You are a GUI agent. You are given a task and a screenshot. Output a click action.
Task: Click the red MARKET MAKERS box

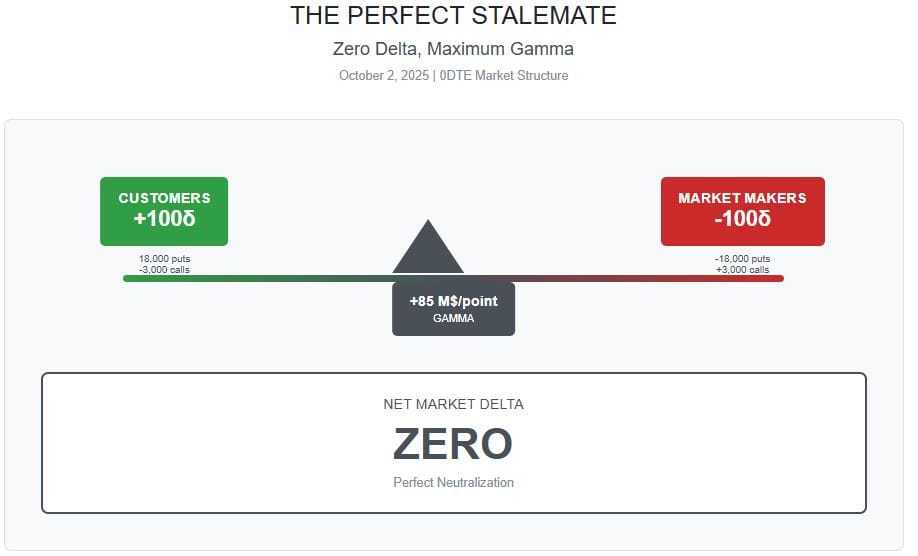pyautogui.click(x=742, y=211)
